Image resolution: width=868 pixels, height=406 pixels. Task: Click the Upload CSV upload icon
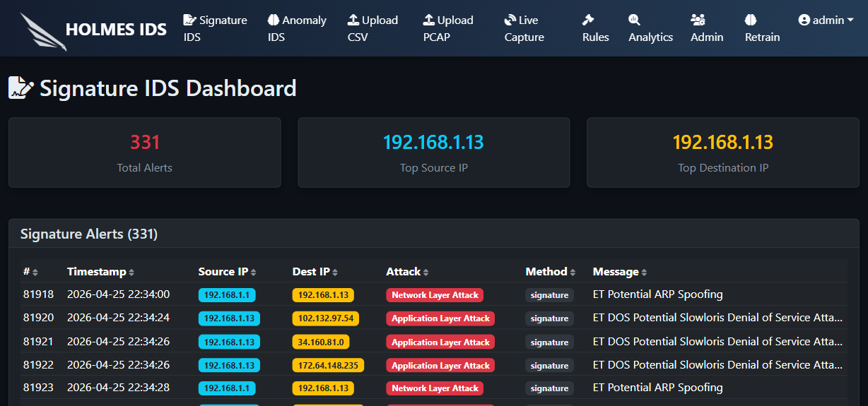pyautogui.click(x=353, y=20)
